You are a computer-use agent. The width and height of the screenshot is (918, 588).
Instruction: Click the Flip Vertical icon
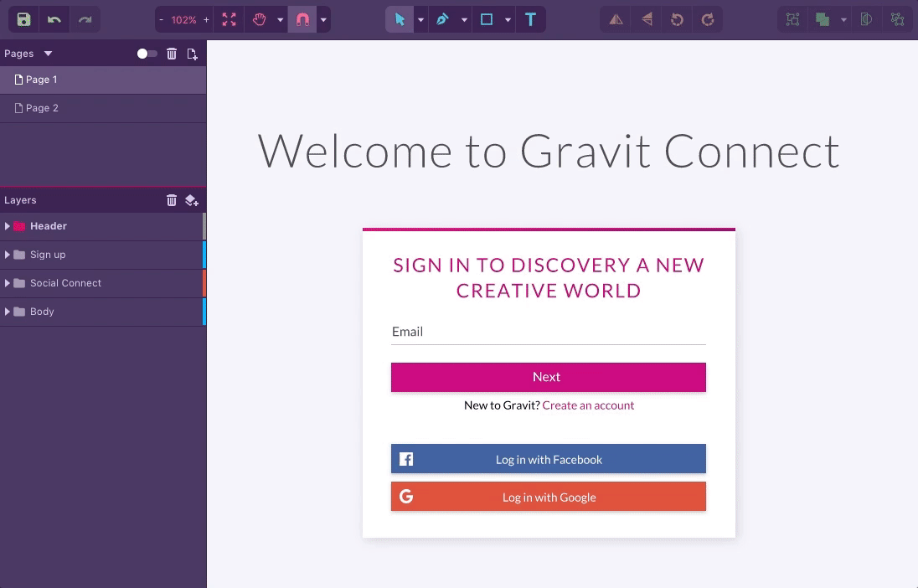pyautogui.click(x=647, y=19)
